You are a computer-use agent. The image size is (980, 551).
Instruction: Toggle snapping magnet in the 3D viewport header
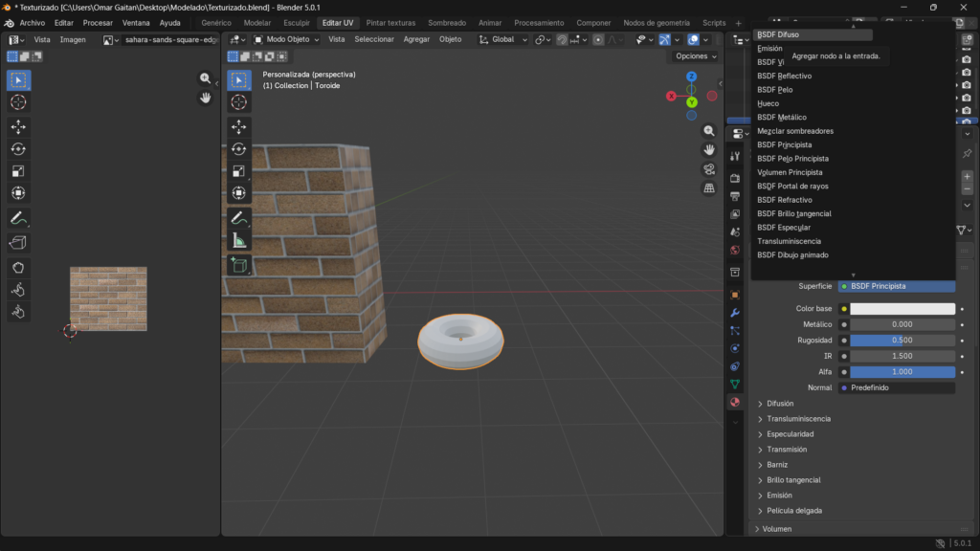click(x=562, y=39)
